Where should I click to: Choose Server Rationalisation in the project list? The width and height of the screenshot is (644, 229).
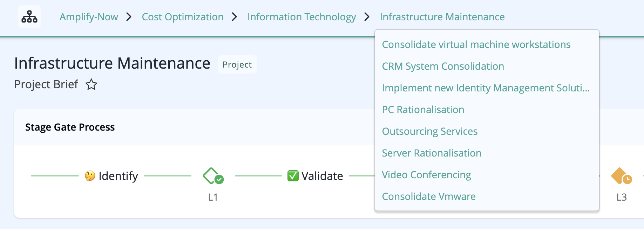431,153
